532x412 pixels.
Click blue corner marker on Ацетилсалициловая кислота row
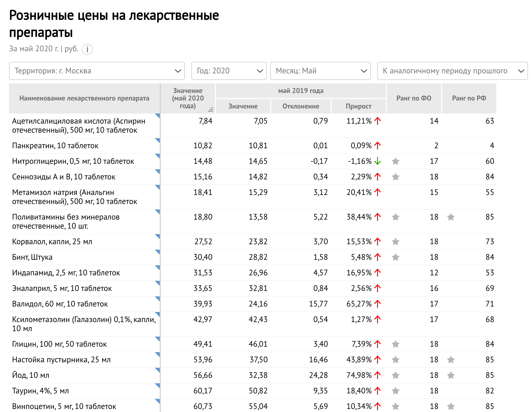coord(157,116)
